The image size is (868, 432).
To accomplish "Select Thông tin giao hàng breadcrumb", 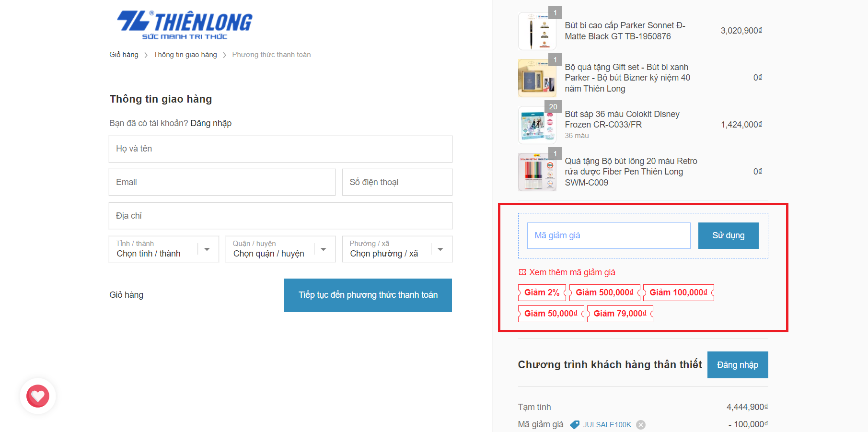I will pos(185,55).
